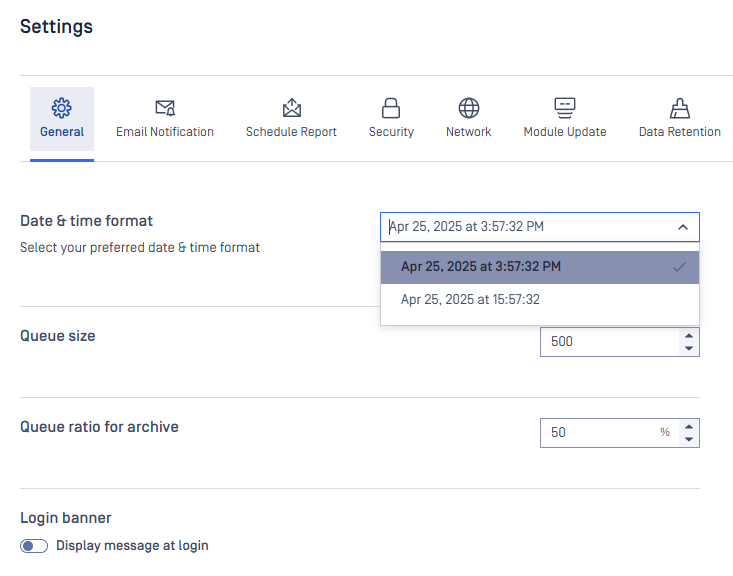Click the Date & time format label
This screenshot has width=733, height=576.
[x=86, y=221]
